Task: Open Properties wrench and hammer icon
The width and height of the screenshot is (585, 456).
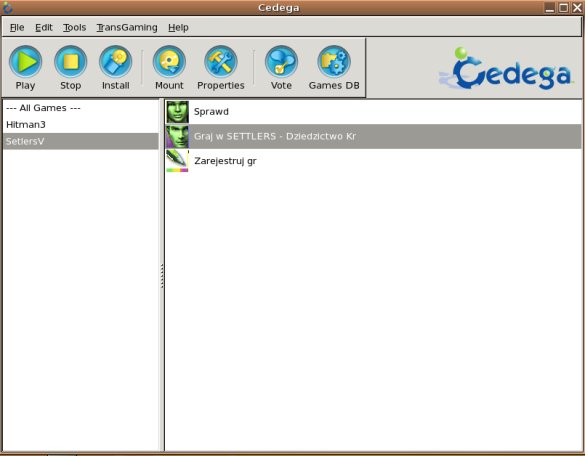Action: tap(221, 62)
